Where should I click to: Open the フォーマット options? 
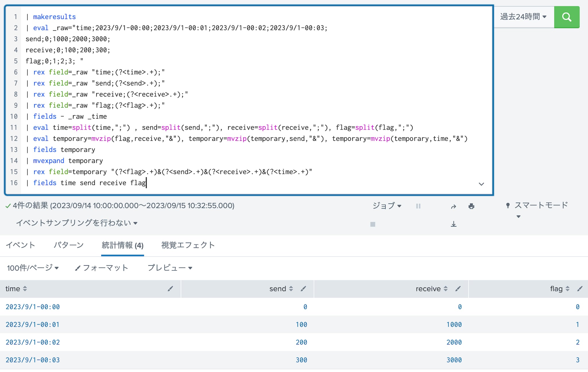click(101, 268)
